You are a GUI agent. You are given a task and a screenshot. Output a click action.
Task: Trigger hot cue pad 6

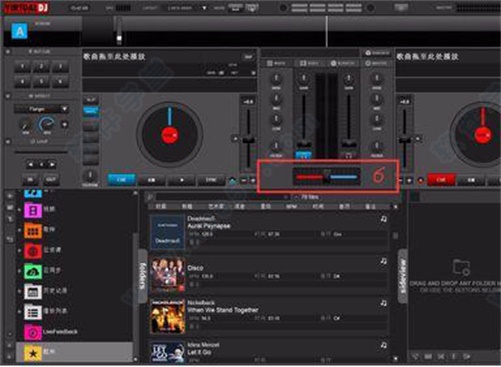point(60,82)
